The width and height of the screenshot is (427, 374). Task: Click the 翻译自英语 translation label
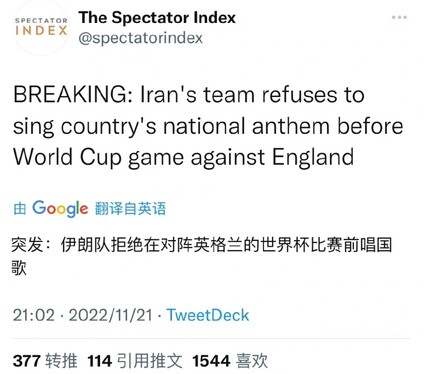(130, 209)
